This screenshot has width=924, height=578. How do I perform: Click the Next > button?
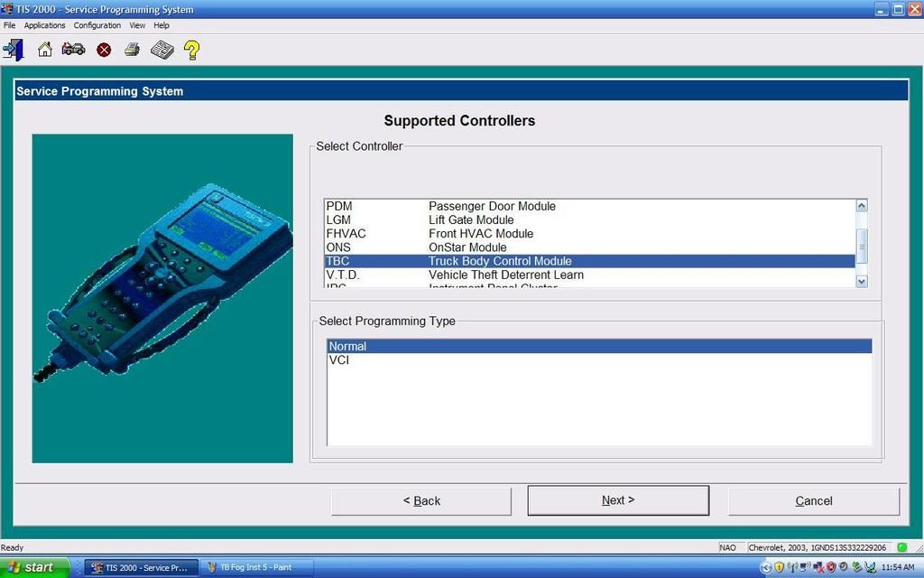[618, 500]
